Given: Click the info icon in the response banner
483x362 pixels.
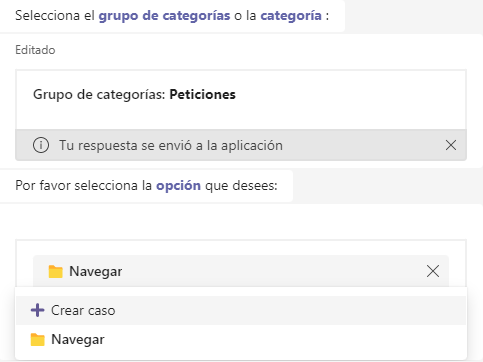Looking at the screenshot, I should coord(41,145).
